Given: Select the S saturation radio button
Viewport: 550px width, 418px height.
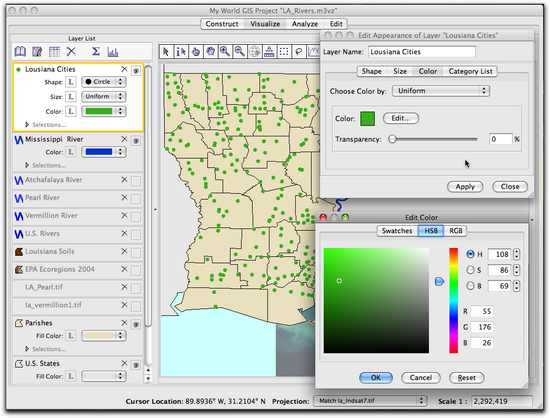Looking at the screenshot, I should [470, 270].
